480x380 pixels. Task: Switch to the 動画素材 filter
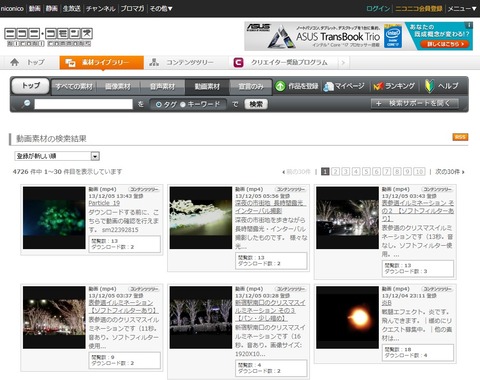tap(207, 87)
